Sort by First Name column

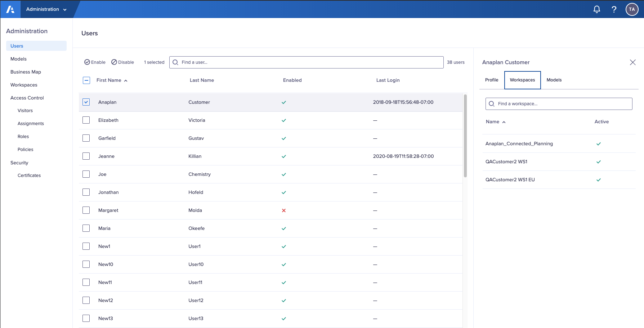[112, 80]
